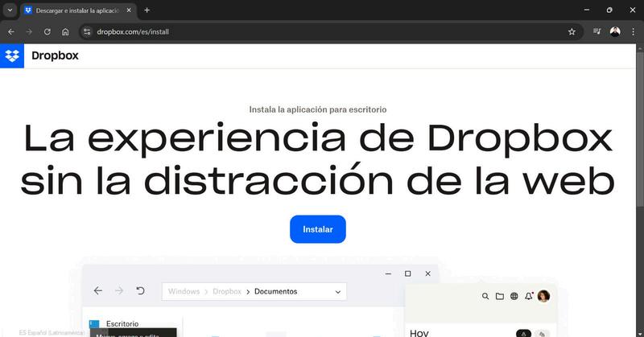Go to the browser home page
The image size is (644, 337).
click(65, 31)
